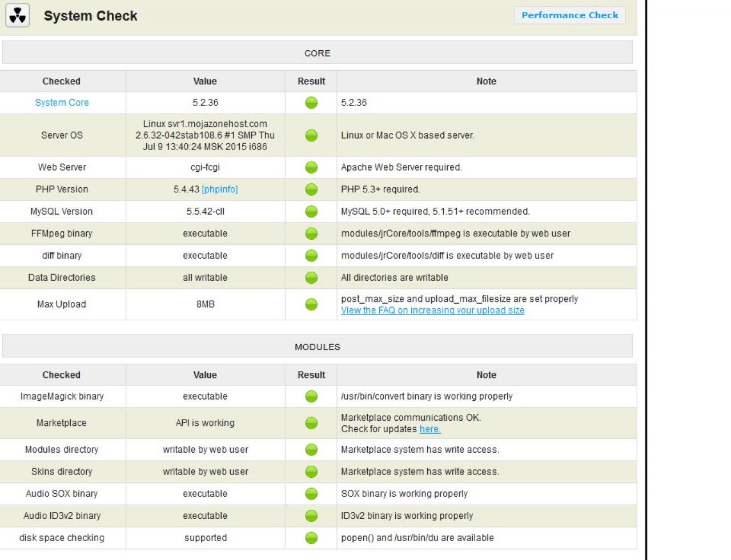Click green status icon for MySQL Version

pos(311,212)
